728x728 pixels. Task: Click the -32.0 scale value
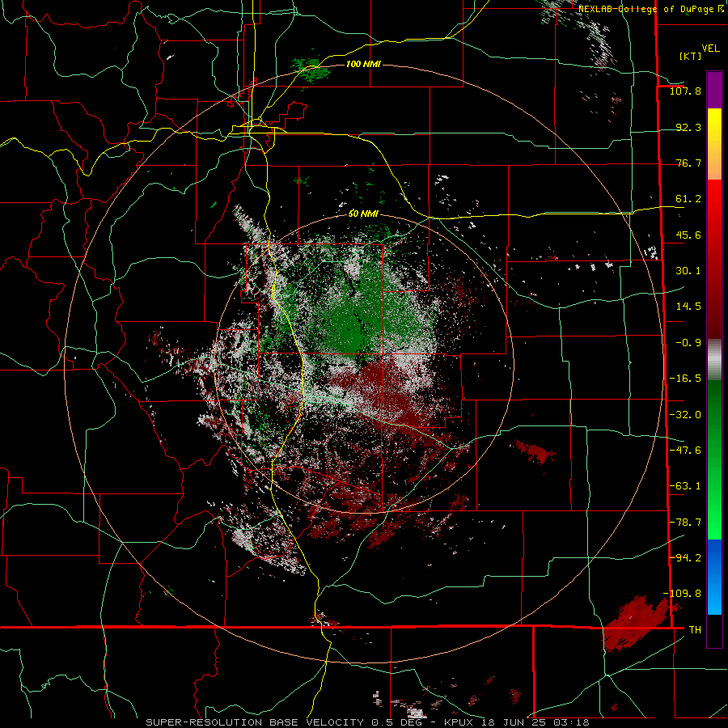point(685,415)
